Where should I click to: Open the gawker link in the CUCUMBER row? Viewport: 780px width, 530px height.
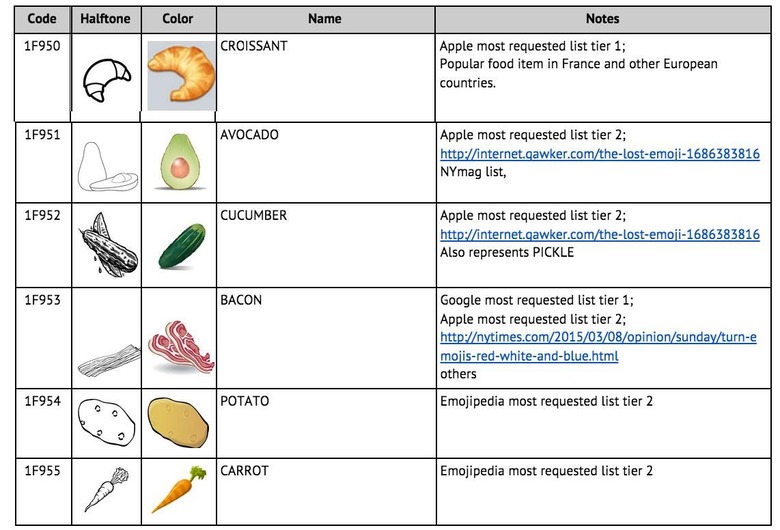click(599, 234)
